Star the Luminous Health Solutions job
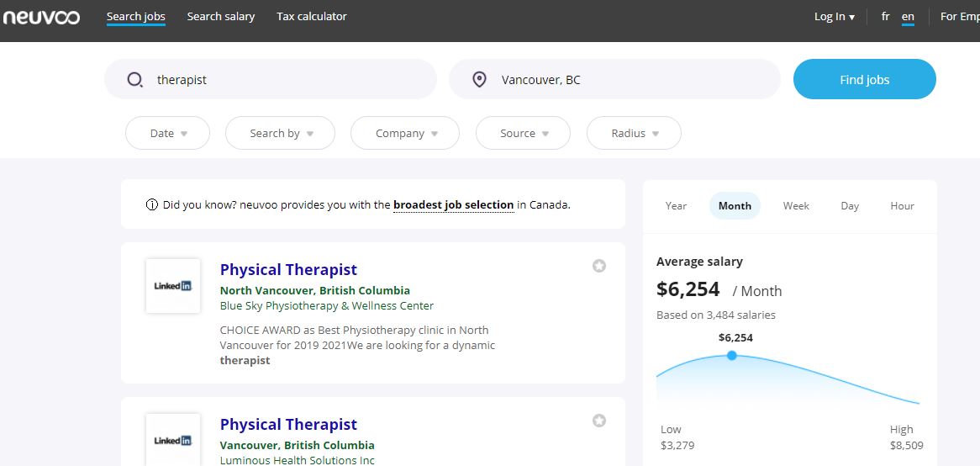 coord(598,421)
